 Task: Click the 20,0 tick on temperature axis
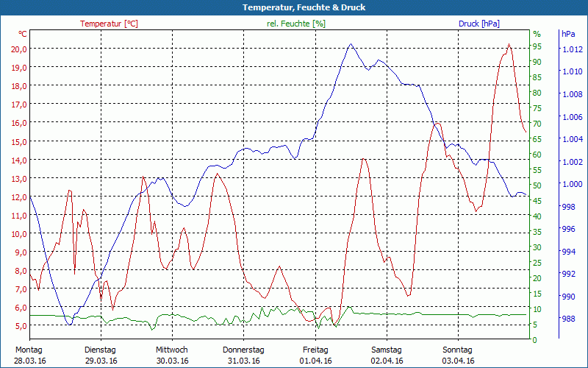pyautogui.click(x=19, y=49)
